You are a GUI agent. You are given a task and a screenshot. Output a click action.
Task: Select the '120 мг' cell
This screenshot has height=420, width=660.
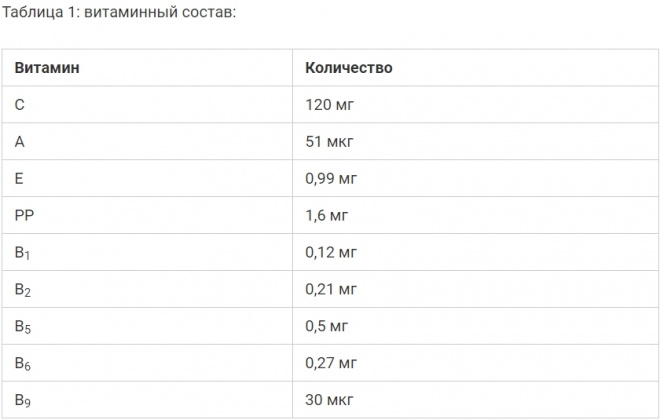(330, 104)
